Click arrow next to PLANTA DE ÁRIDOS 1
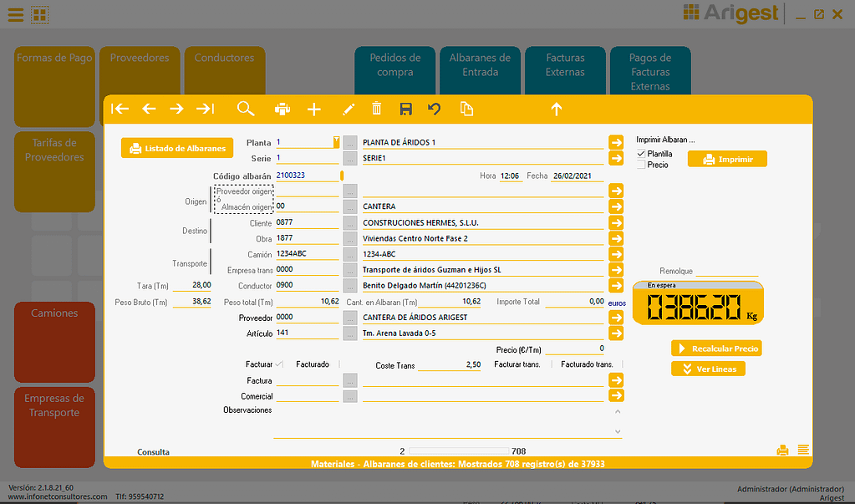The image size is (855, 504). tap(616, 142)
